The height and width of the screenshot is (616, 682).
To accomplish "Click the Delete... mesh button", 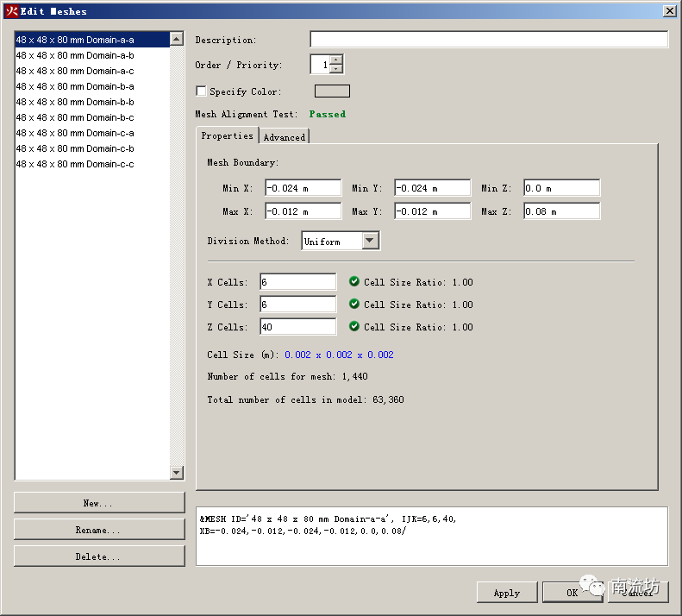I will (99, 556).
